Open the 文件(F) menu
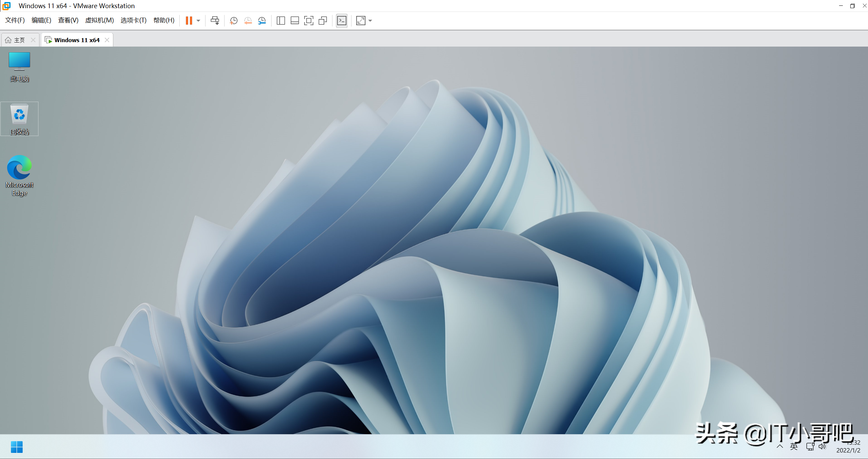Screen dimensions: 868x459 tap(15, 20)
